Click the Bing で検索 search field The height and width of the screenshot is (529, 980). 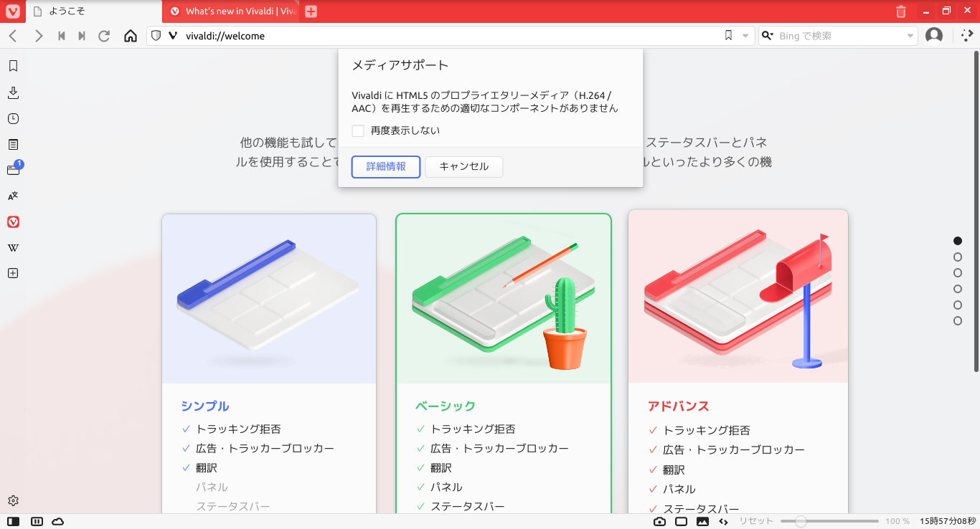[839, 36]
